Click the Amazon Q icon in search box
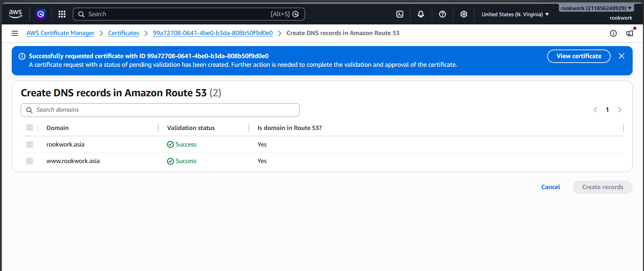Screen dimensions: 644x271 (295, 14)
